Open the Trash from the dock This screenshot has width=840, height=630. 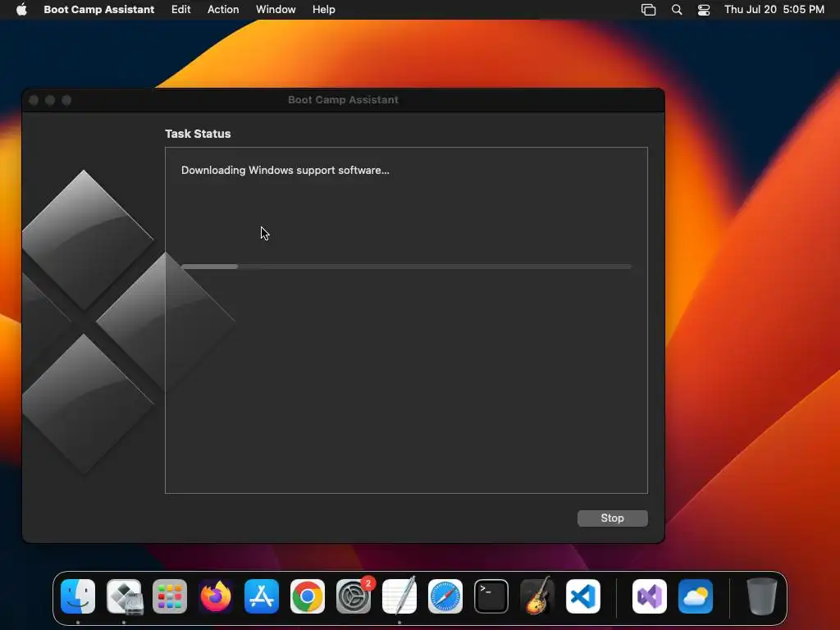[762, 596]
